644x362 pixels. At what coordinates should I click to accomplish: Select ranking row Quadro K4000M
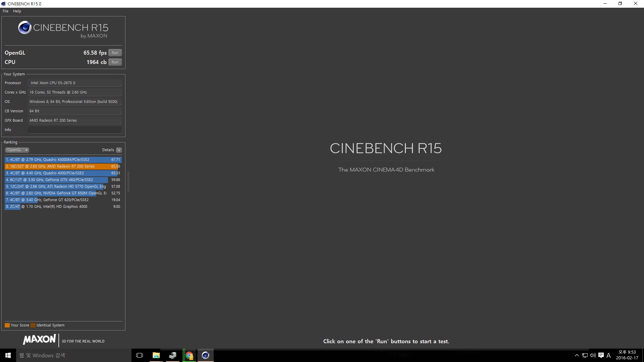point(63,160)
